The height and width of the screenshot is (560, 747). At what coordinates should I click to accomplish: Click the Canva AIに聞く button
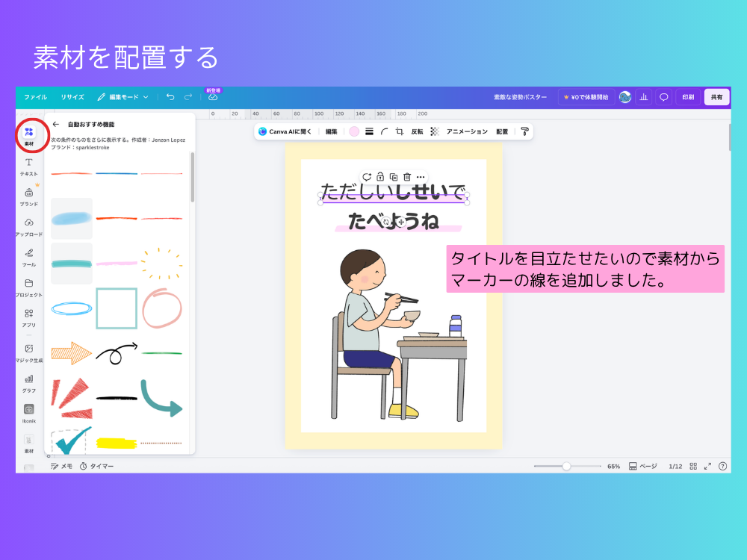pos(285,131)
